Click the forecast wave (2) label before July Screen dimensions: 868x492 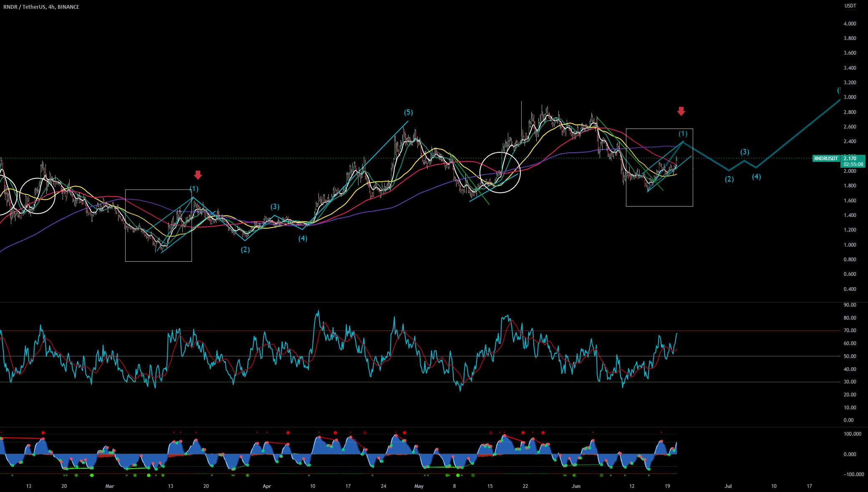(x=729, y=179)
